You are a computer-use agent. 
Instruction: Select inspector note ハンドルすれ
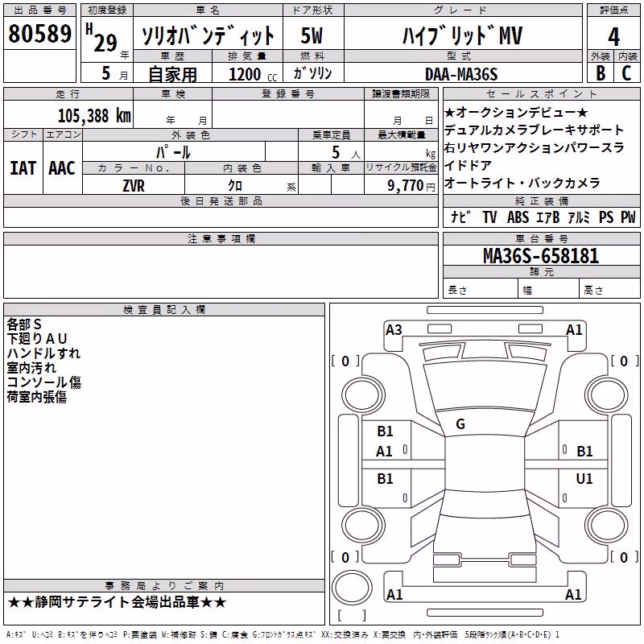[x=43, y=353]
